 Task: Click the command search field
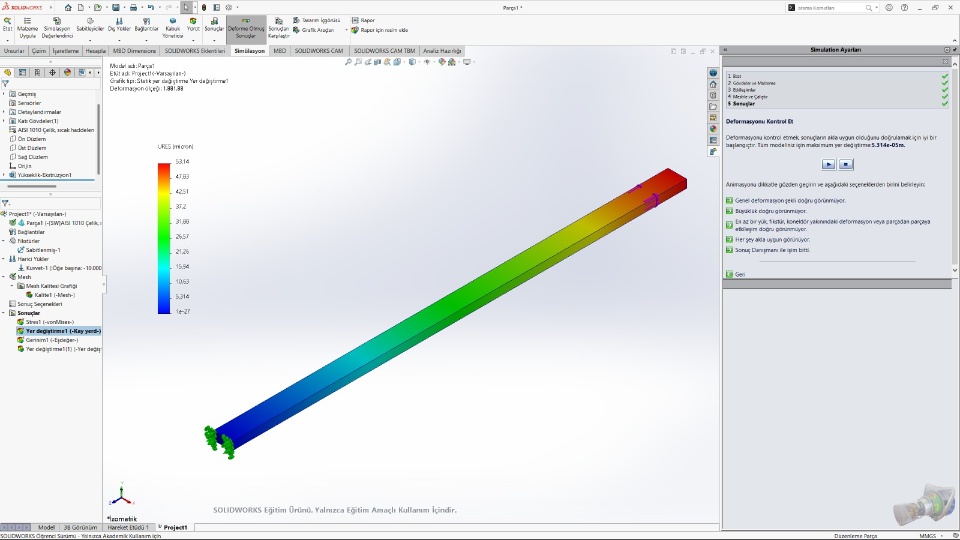pyautogui.click(x=831, y=7)
